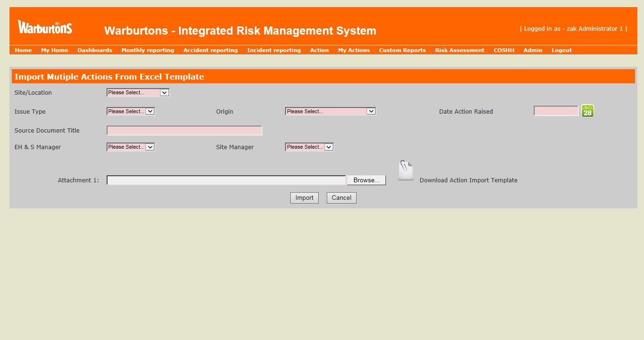Click Logout in the navigation bar
Viewport: 644px width, 340px height.
pyautogui.click(x=562, y=50)
